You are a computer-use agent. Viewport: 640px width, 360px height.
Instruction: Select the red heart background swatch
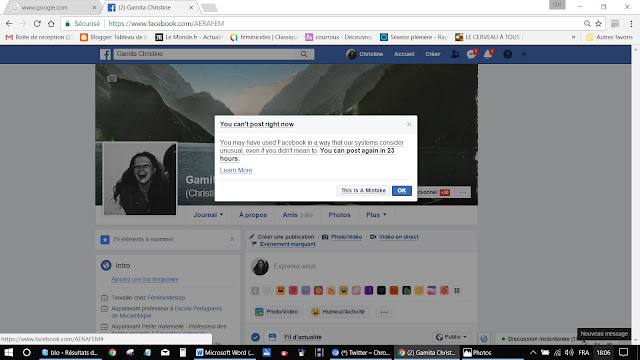[x=293, y=291]
